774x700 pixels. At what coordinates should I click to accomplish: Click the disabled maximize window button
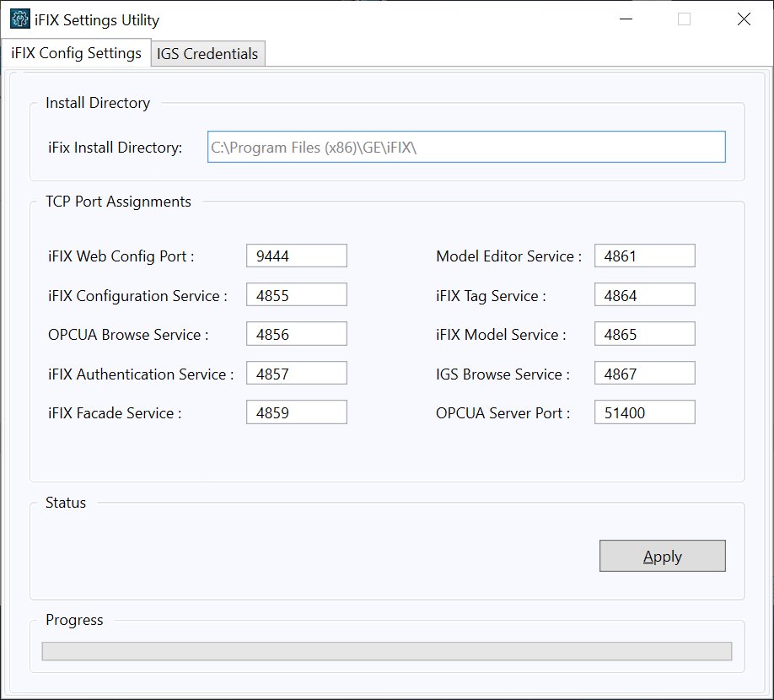[x=684, y=19]
